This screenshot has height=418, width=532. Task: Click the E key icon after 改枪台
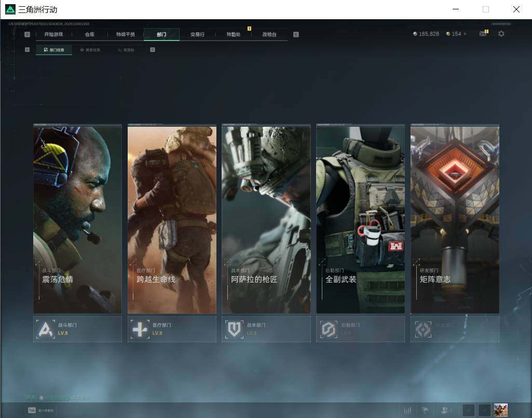(296, 34)
